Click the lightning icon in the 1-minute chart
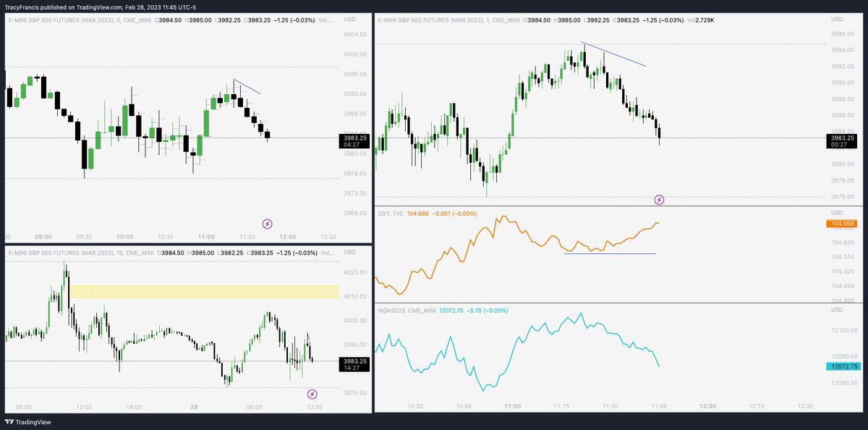The height and width of the screenshot is (430, 868). [659, 199]
